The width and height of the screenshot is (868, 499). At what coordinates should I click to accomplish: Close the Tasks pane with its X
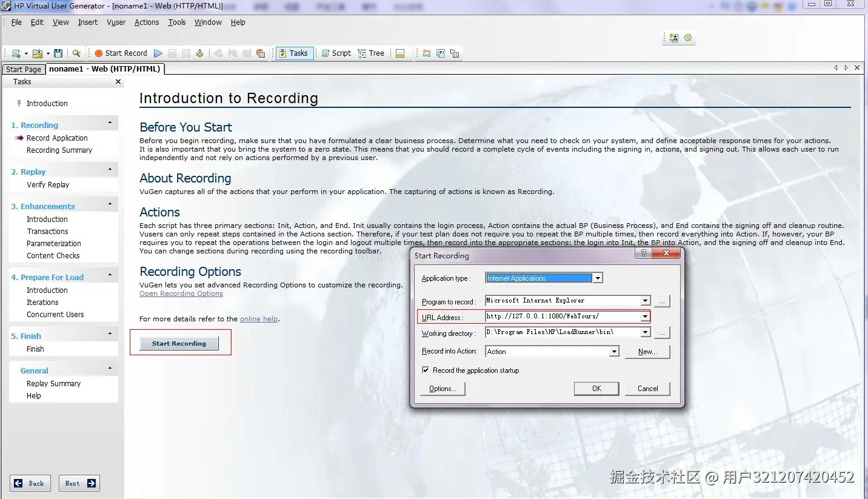tap(118, 82)
